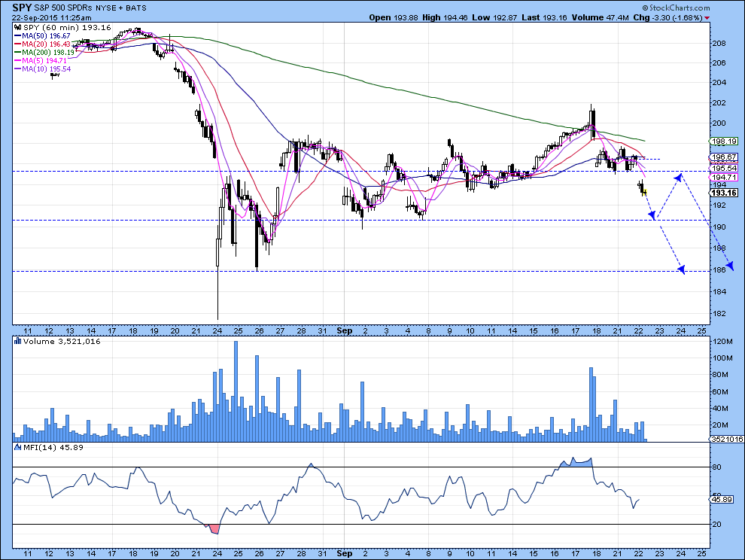Click the boxed 3521016 volume axis label

(727, 439)
